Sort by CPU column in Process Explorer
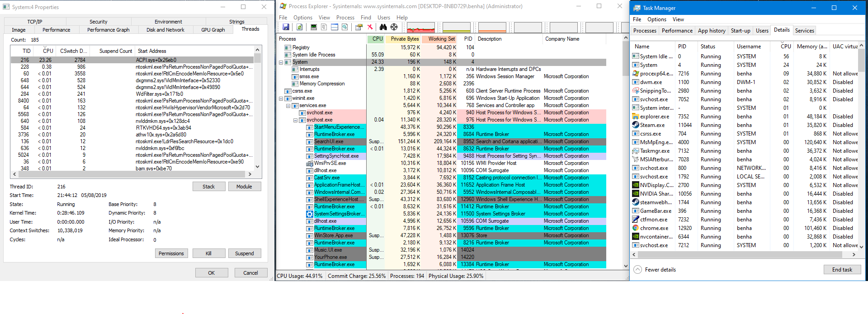 376,39
